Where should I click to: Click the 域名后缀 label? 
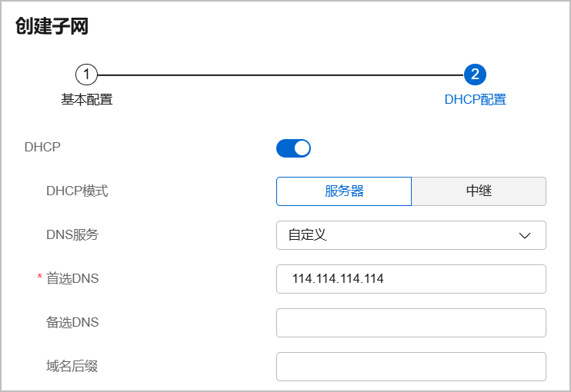[72, 366]
